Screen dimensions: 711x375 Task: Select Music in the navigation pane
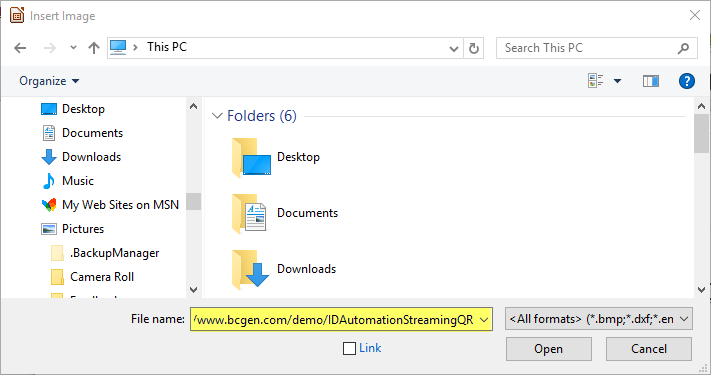point(78,181)
